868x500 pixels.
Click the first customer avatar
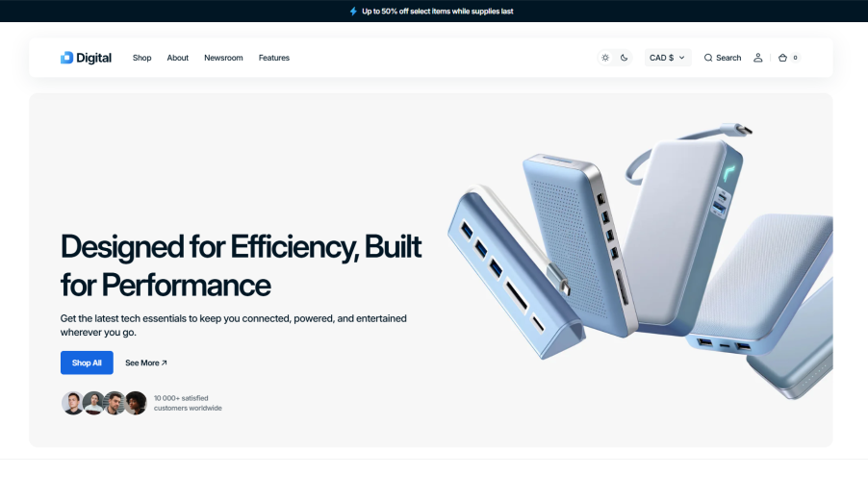click(72, 403)
